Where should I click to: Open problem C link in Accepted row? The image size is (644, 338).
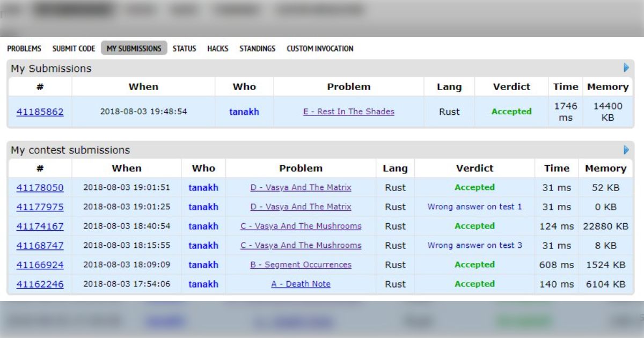tap(301, 226)
